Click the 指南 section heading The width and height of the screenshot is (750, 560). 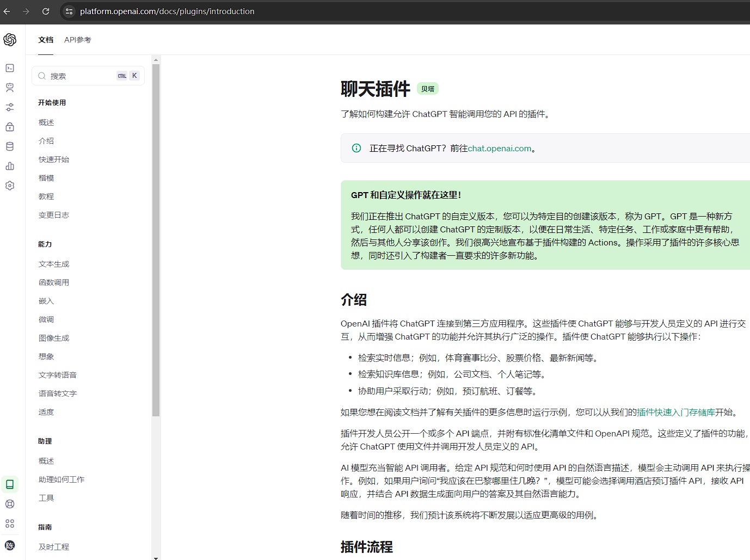pyautogui.click(x=45, y=527)
